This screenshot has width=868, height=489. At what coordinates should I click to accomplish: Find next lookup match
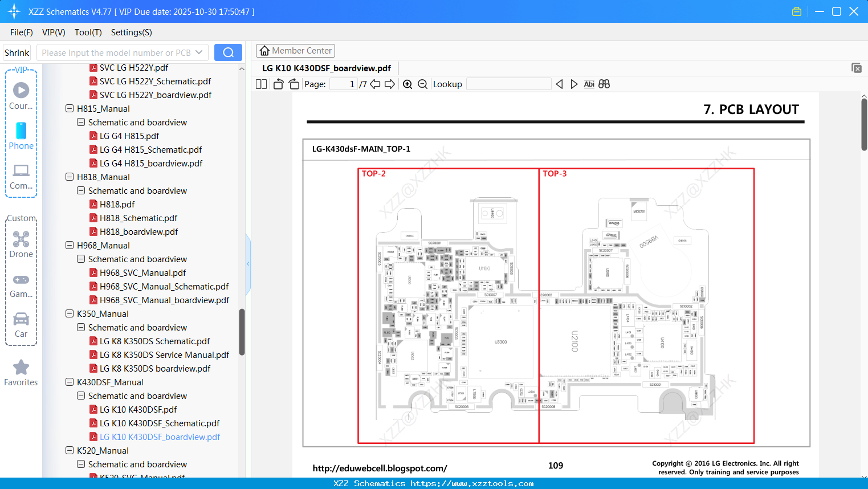click(574, 84)
